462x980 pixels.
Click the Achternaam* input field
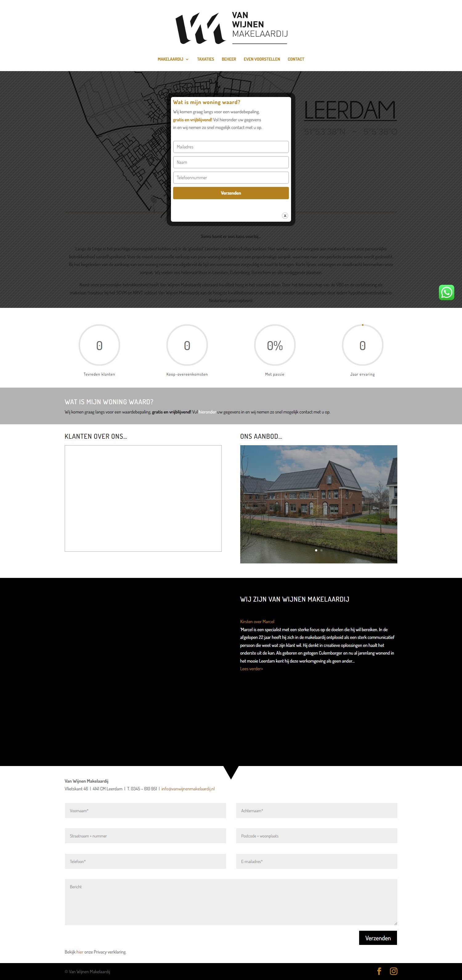pos(317,811)
